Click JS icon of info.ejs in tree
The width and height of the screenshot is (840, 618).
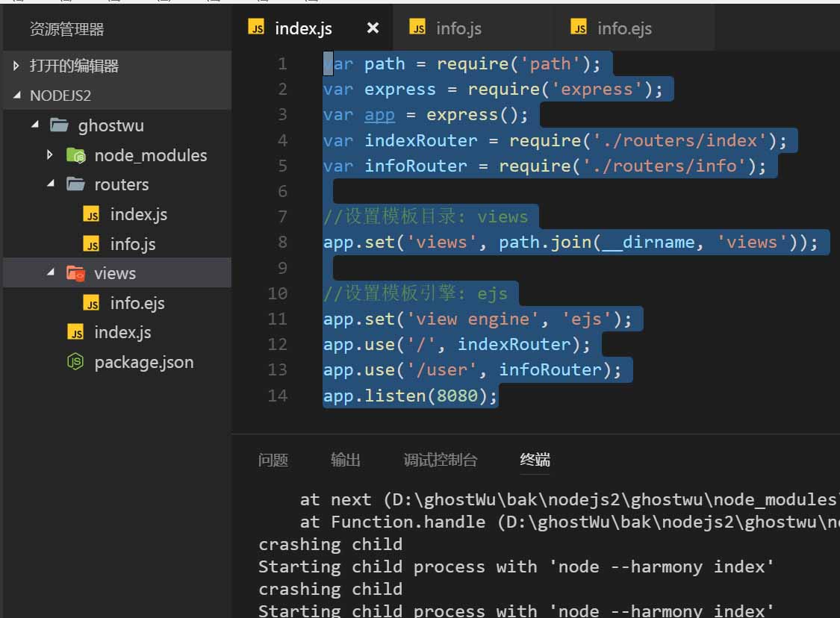pyautogui.click(x=92, y=303)
